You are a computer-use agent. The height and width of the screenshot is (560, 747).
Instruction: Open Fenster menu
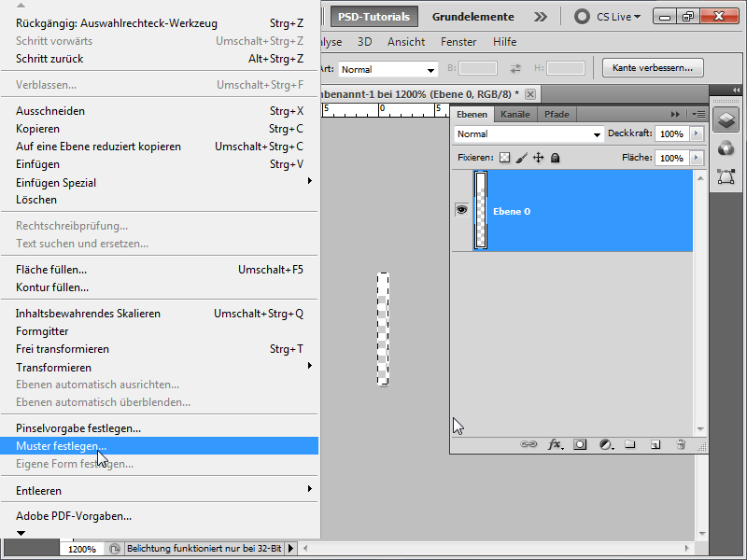(x=458, y=42)
